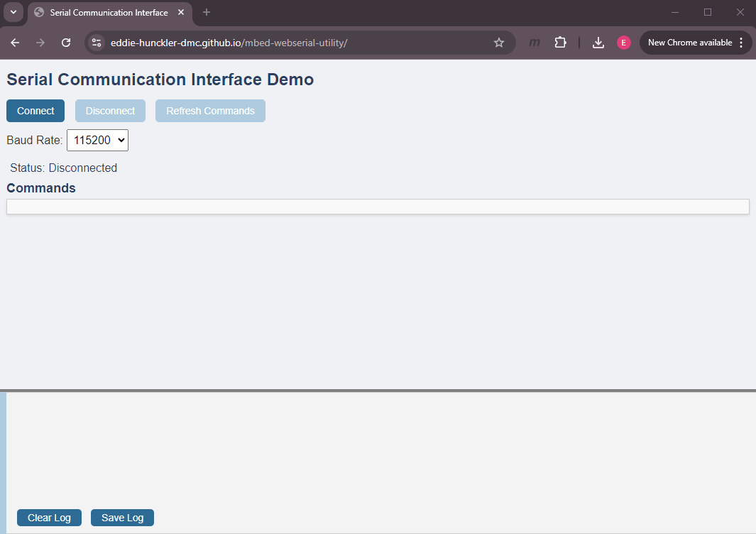Click the Clear Log button
Image resolution: width=756 pixels, height=534 pixels.
pyautogui.click(x=49, y=518)
